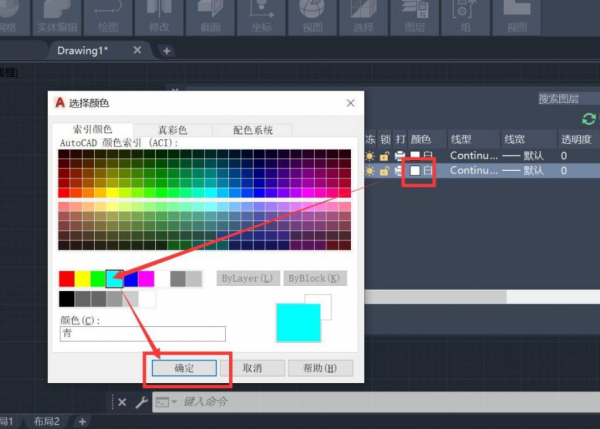Toggle freeze sun icon in first layer row
This screenshot has height=429, width=600.
[370, 156]
